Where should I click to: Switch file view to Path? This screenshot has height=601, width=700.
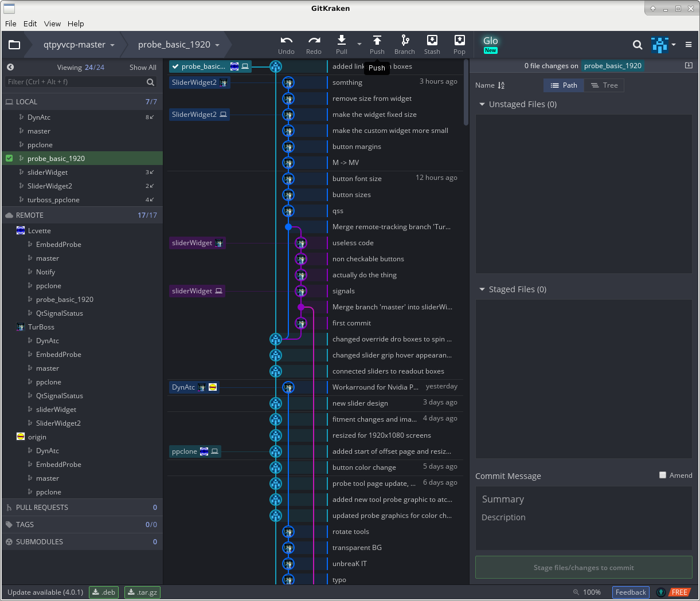(x=564, y=85)
